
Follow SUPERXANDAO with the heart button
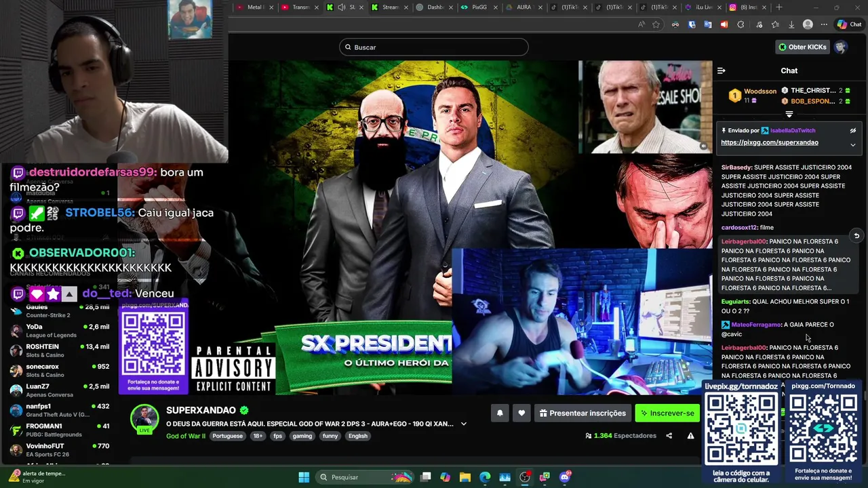coord(521,413)
